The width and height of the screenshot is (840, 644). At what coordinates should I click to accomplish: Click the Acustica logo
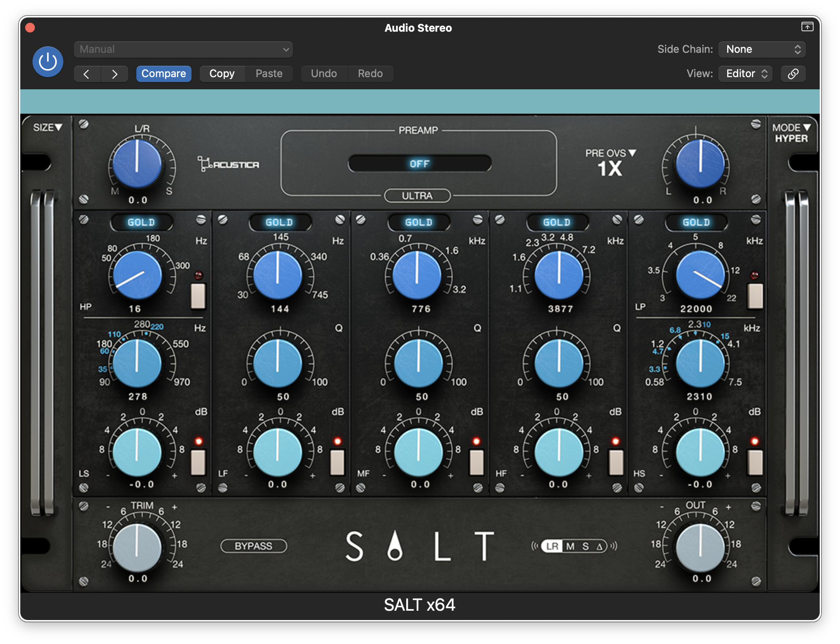(228, 164)
